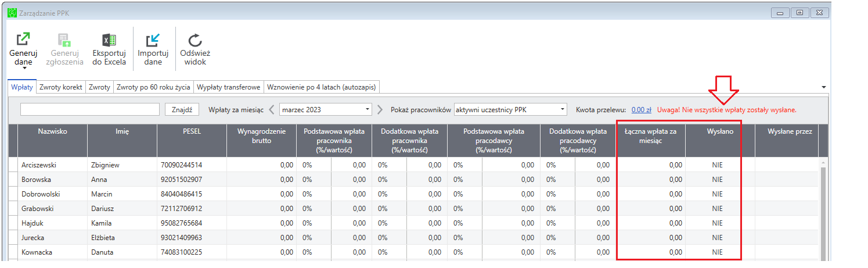Tick the row selector for Jurecka

(13, 238)
